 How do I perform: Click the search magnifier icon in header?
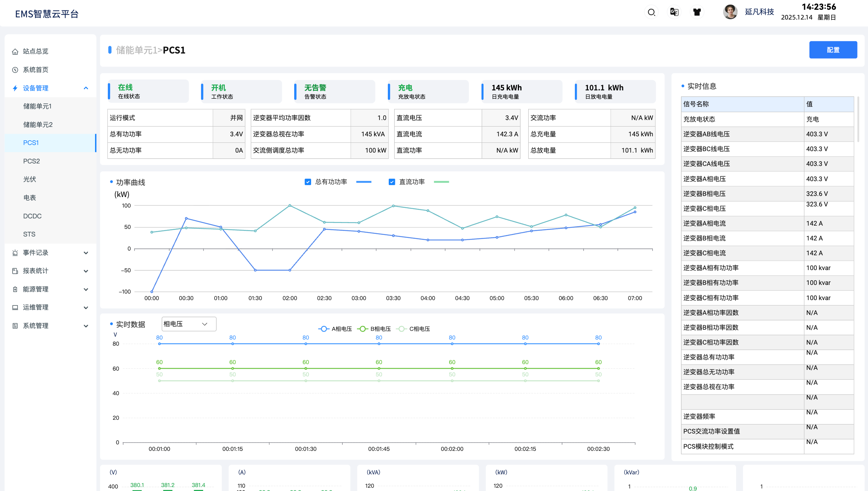(x=651, y=12)
